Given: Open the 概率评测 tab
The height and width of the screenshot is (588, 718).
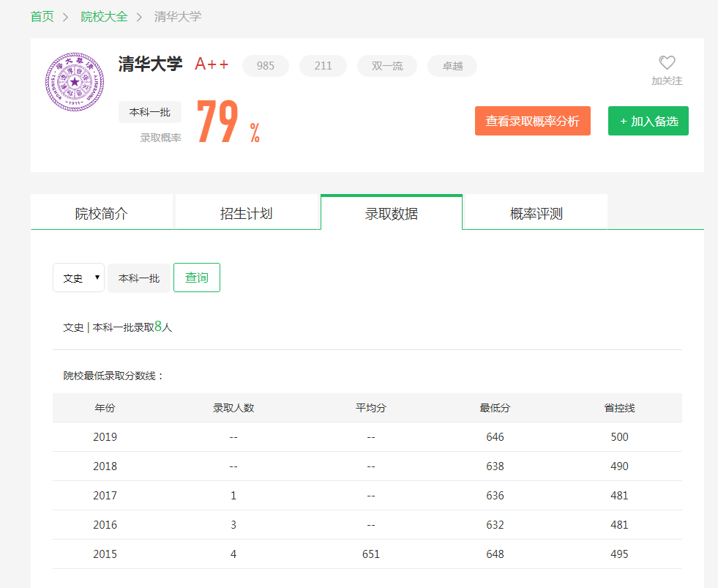Looking at the screenshot, I should tap(536, 213).
